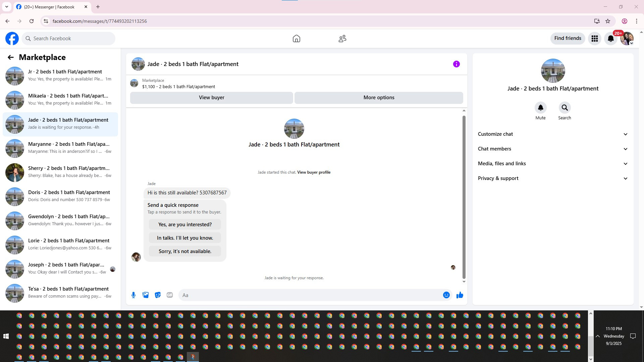
Task: Click View buyer button
Action: tap(211, 98)
